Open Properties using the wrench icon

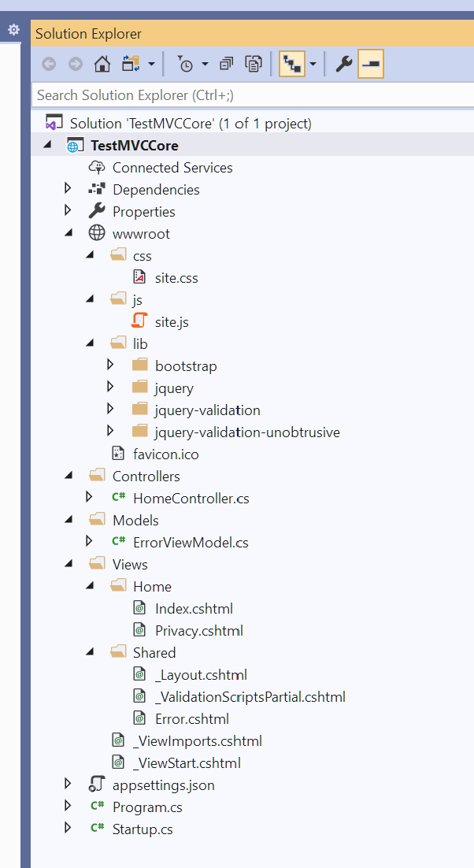pos(344,62)
